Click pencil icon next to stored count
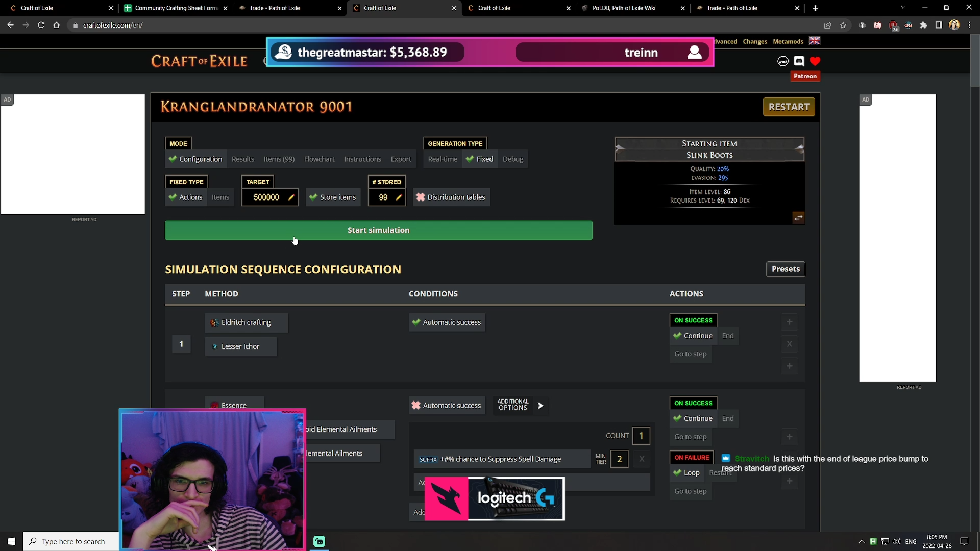This screenshot has height=551, width=980. coord(399,197)
